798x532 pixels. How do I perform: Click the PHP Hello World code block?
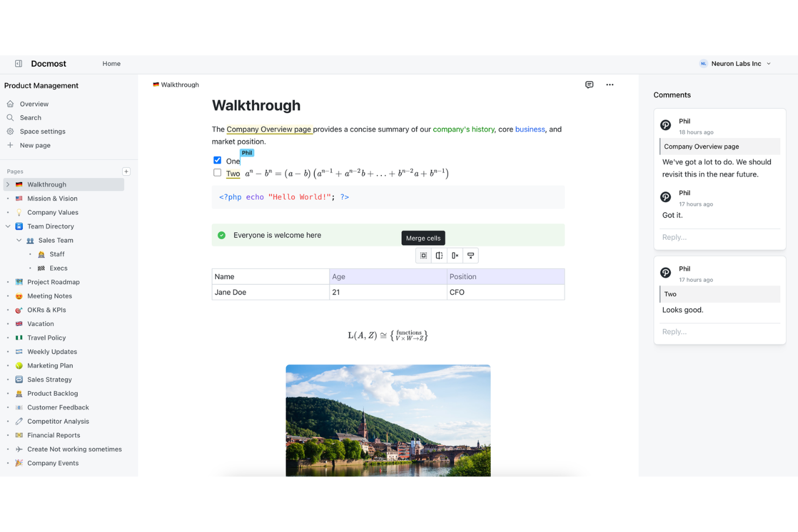pyautogui.click(x=388, y=197)
